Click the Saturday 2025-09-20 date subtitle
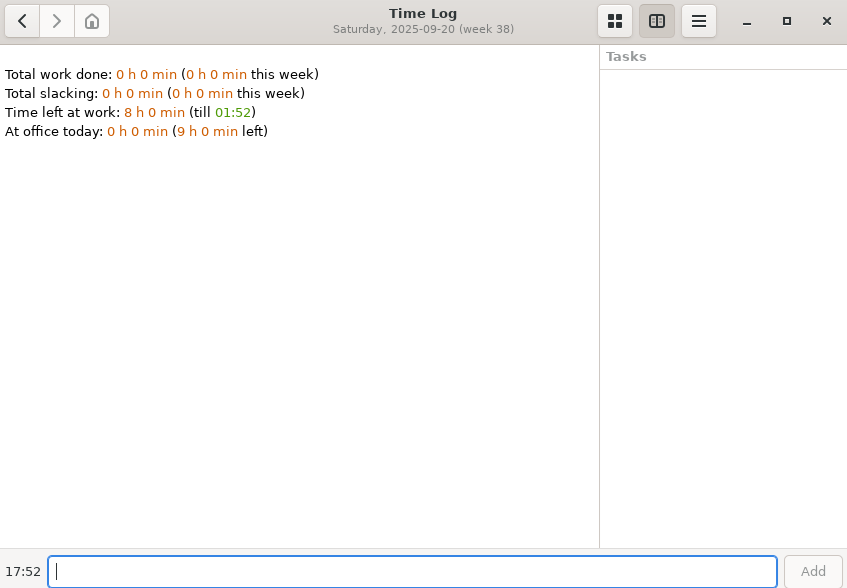This screenshot has width=847, height=588. tap(423, 30)
